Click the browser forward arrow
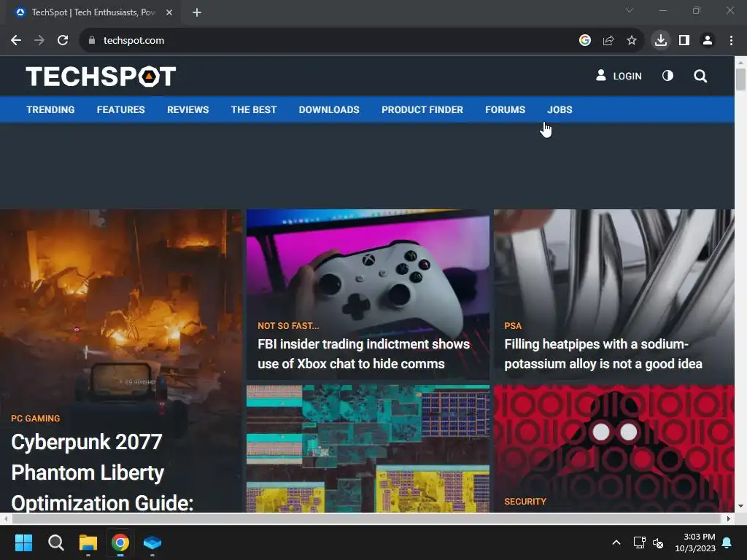 click(39, 41)
